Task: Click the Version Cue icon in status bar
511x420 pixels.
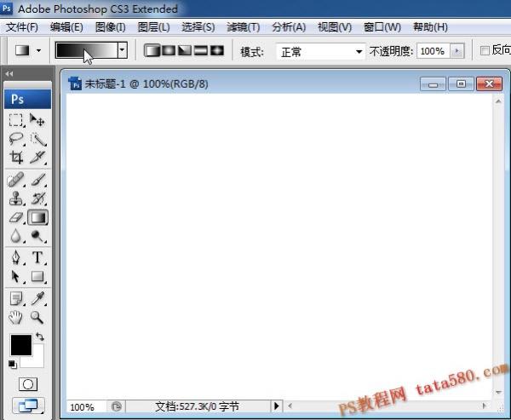Action: point(117,406)
